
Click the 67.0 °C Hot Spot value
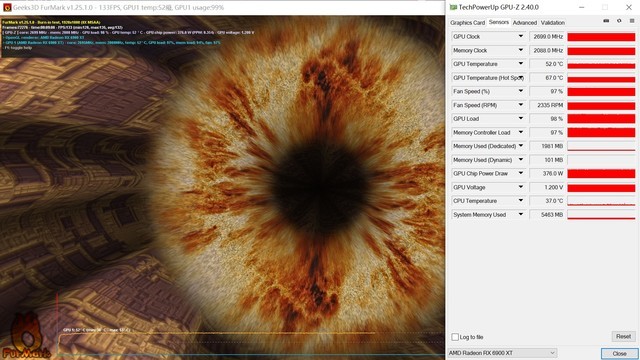[x=547, y=78]
